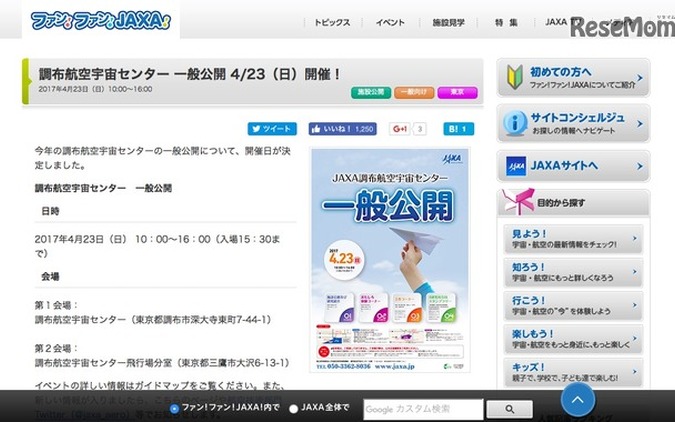Click the 日時 section heading
Image resolution: width=675 pixels, height=422 pixels.
pyautogui.click(x=50, y=211)
